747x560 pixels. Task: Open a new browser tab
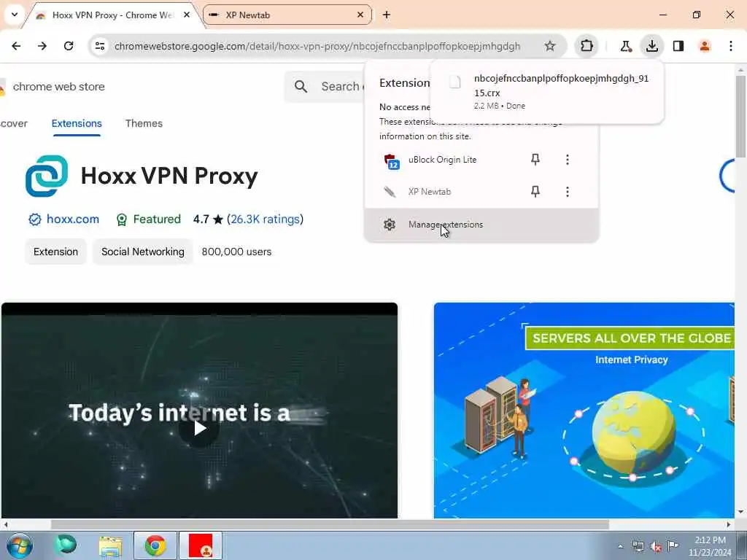387,15
